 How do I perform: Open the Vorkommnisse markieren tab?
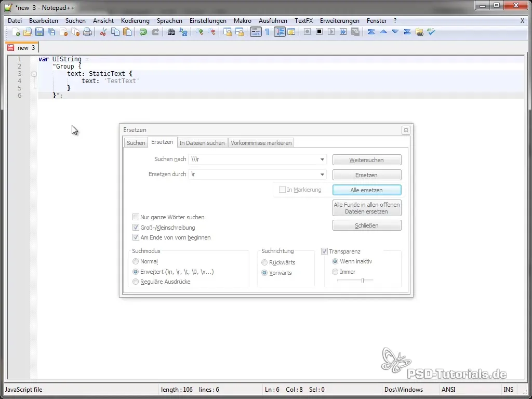coord(261,143)
